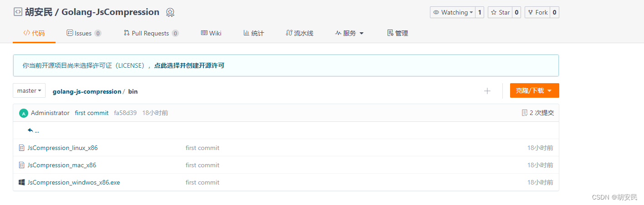Fork this repository
644x205 pixels.
[537, 12]
